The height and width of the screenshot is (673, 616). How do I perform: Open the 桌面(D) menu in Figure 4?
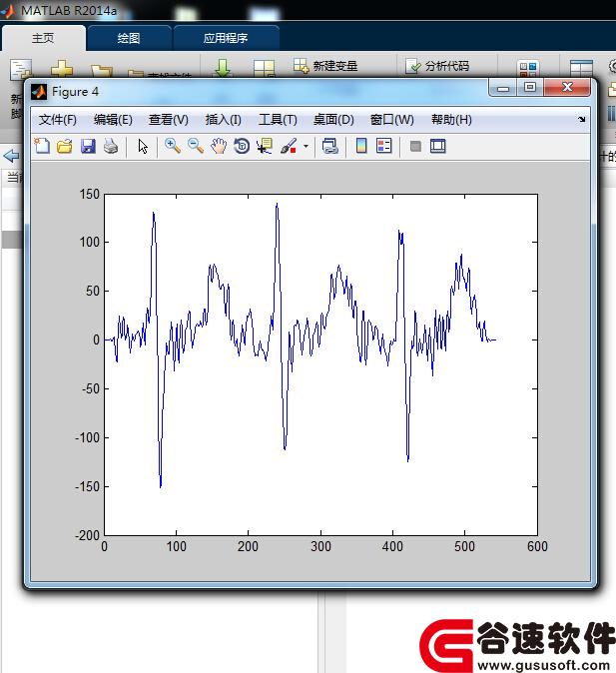[333, 119]
